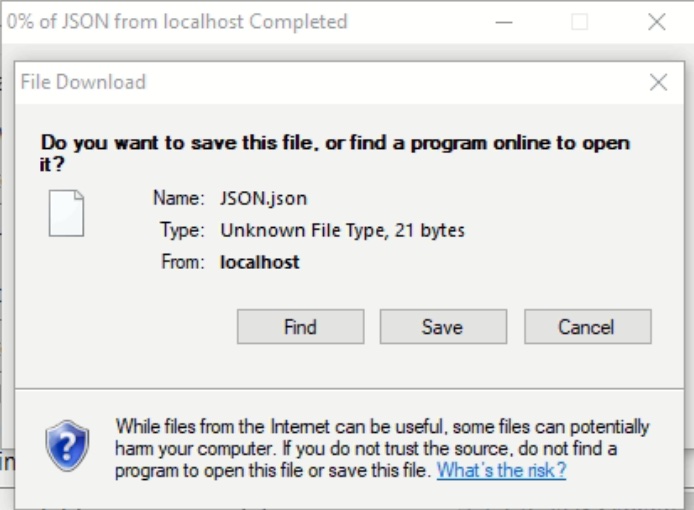This screenshot has width=694, height=510.
Task: Cancel the file download
Action: 588,327
